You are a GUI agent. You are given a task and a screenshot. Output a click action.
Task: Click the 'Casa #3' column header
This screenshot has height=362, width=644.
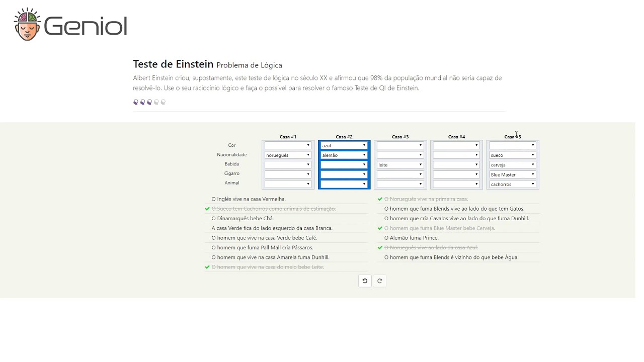click(x=400, y=137)
